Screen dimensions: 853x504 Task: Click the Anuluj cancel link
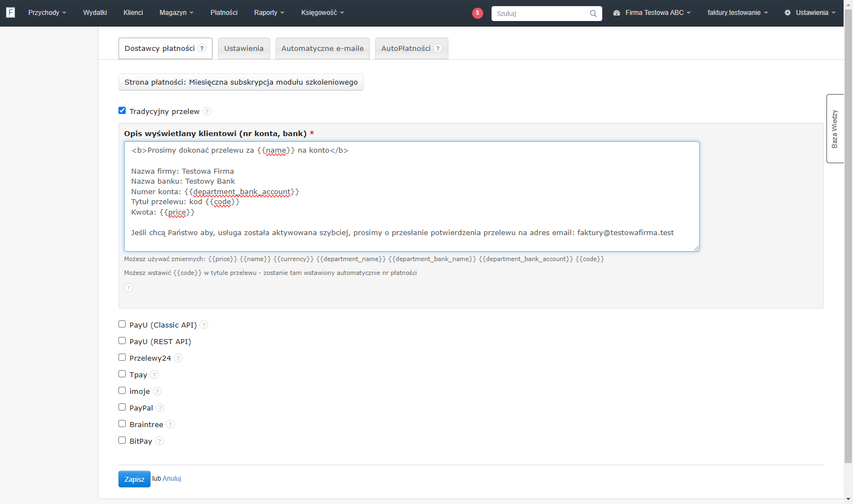tap(172, 479)
